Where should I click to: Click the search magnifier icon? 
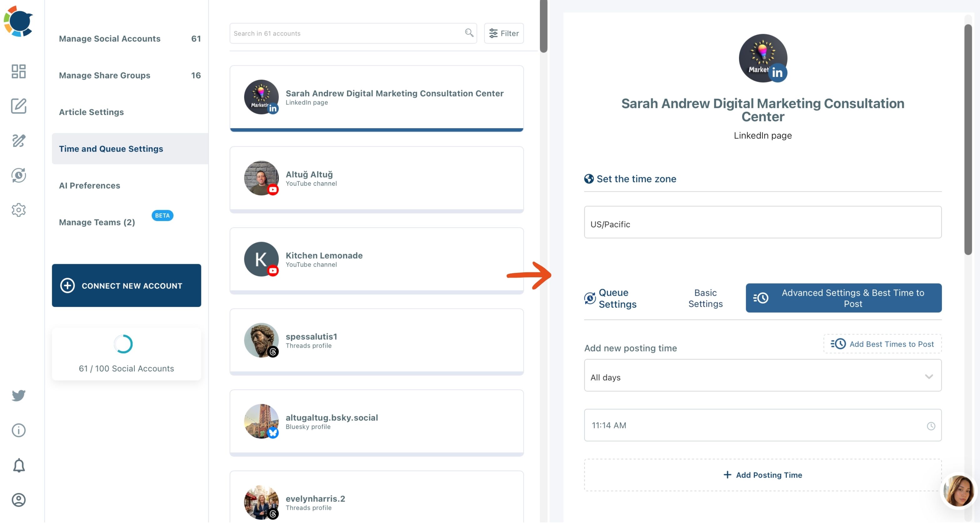(x=469, y=33)
